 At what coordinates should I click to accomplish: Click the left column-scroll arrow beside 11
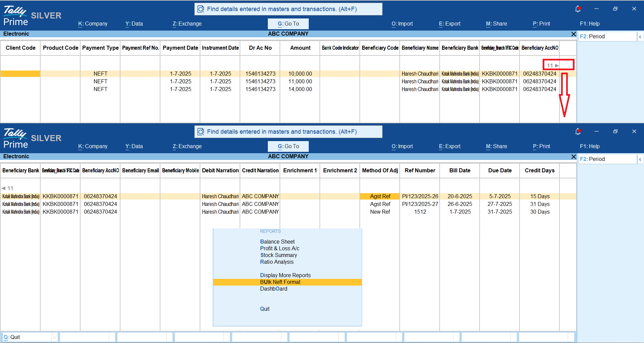(x=3, y=188)
